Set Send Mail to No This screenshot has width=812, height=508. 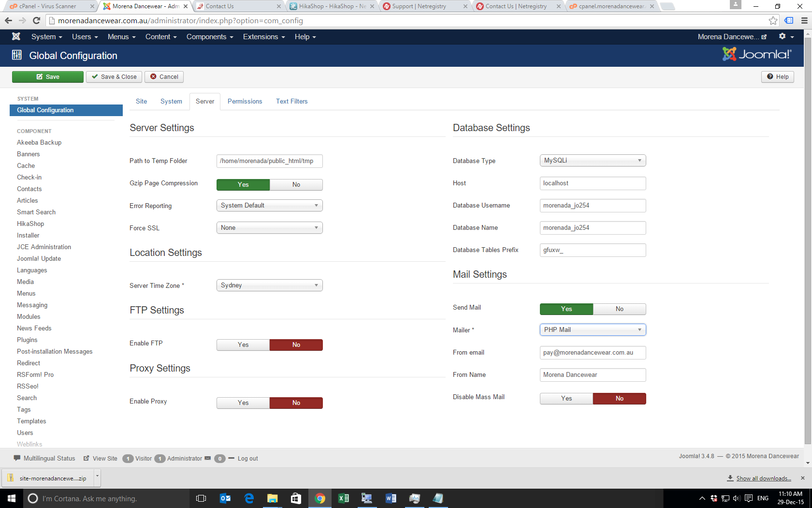pos(620,309)
